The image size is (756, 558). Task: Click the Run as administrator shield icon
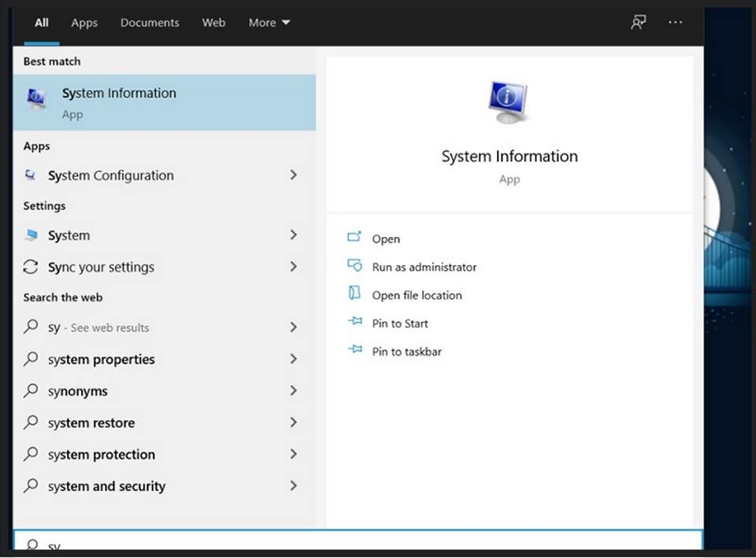(354, 265)
